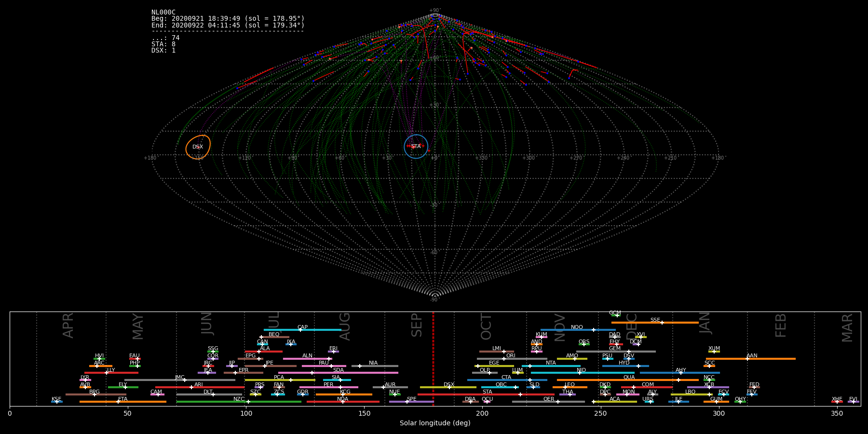The height and width of the screenshot is (434, 868).
Task: Click the DSX label in the timeline
Action: (x=449, y=385)
